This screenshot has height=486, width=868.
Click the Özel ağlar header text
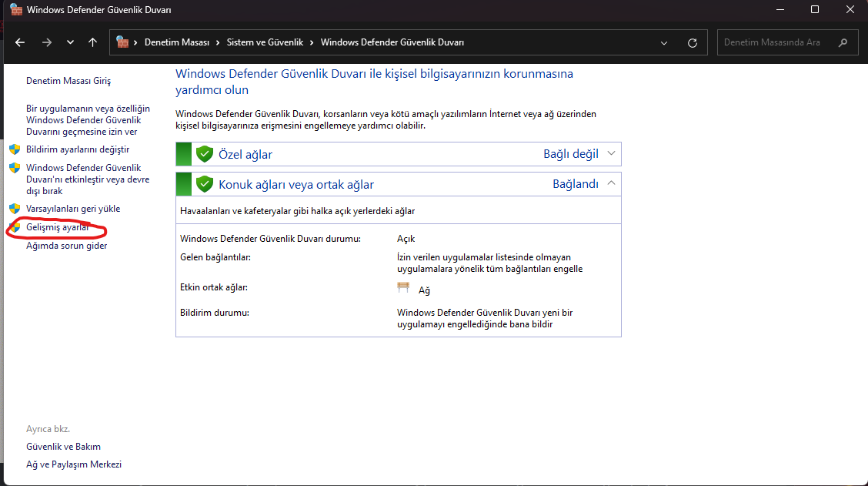click(245, 155)
